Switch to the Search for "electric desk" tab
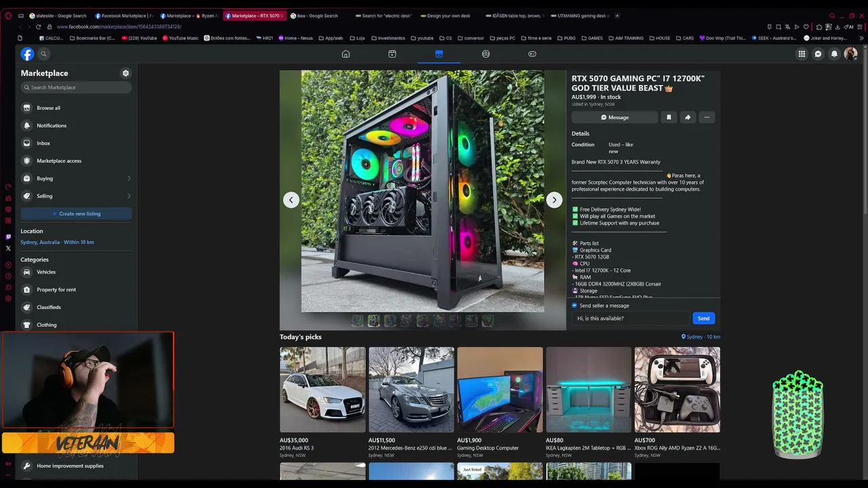This screenshot has height=488, width=868. [x=384, y=16]
